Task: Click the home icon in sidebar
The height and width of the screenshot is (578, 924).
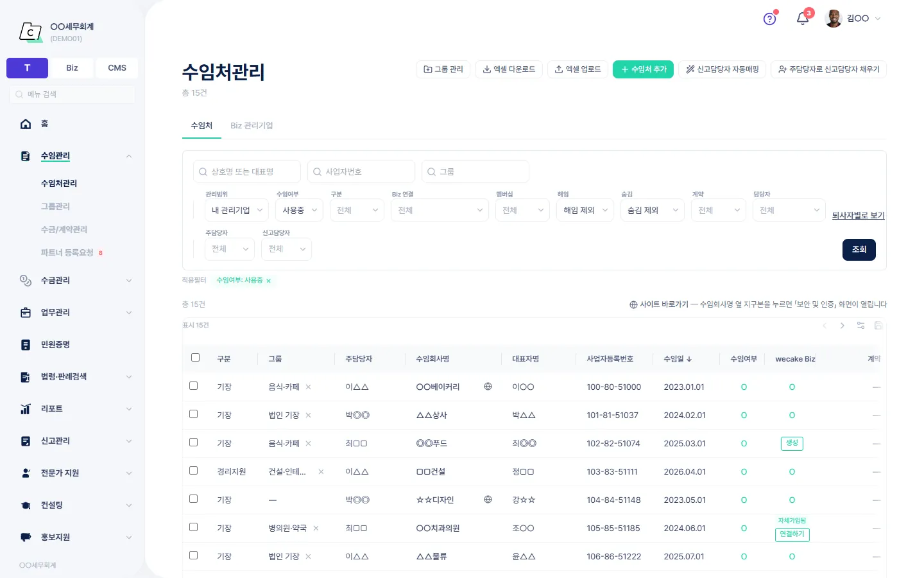Action: click(26, 124)
